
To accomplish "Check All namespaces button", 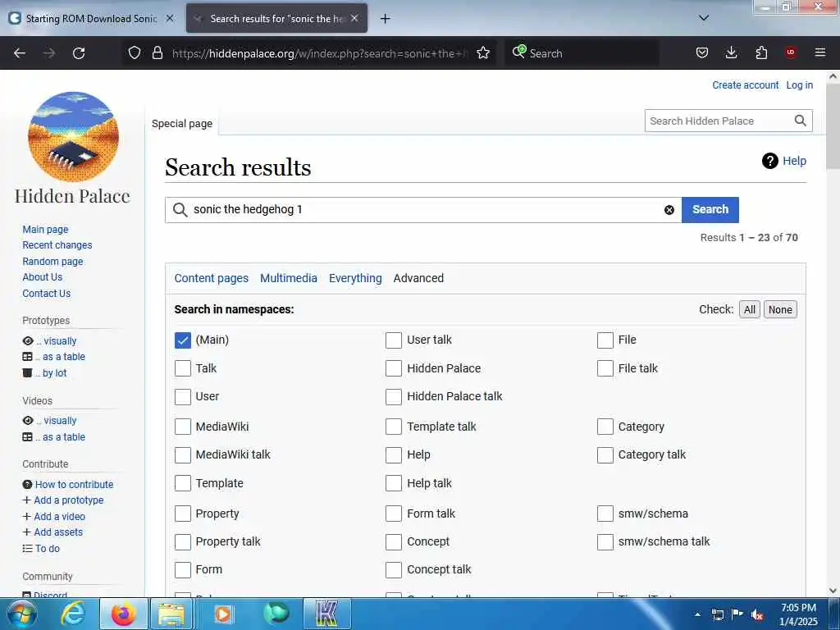I will (750, 309).
